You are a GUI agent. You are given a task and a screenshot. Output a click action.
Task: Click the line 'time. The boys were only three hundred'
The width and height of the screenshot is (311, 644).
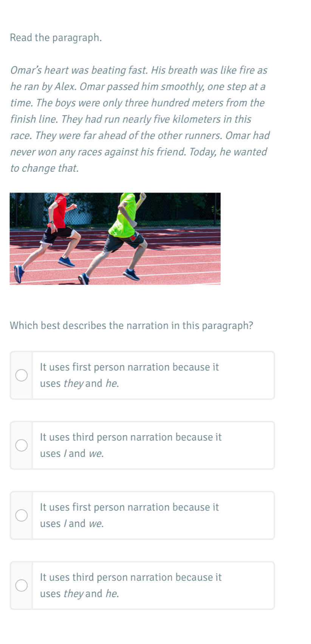138,103
